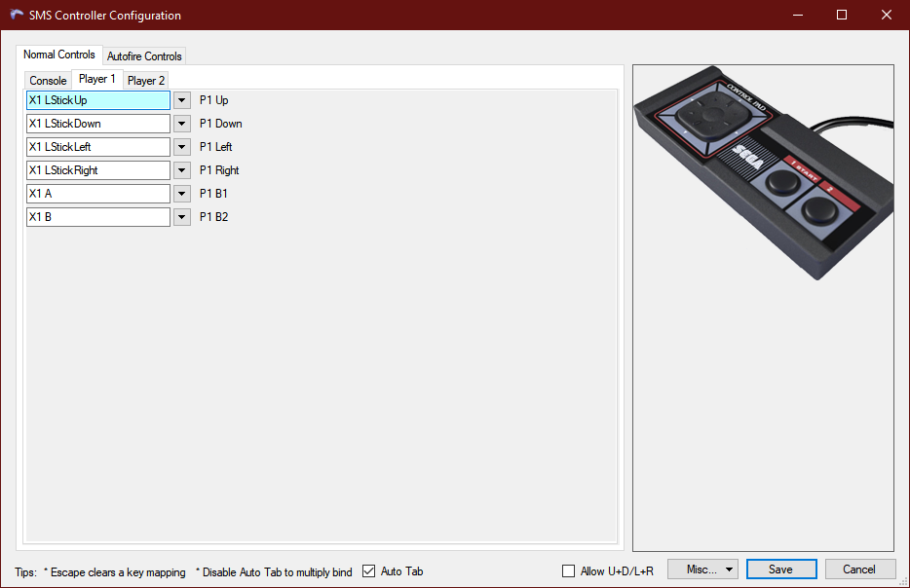The height and width of the screenshot is (588, 910).
Task: Close the SMS Controller Configuration window
Action: 887,15
